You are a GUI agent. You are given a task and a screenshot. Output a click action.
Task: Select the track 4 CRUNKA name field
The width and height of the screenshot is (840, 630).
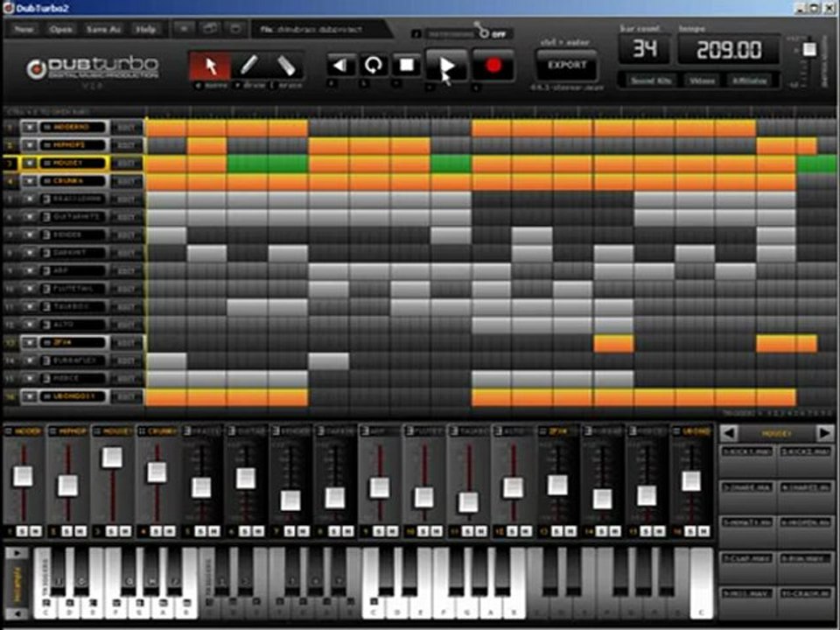point(73,181)
